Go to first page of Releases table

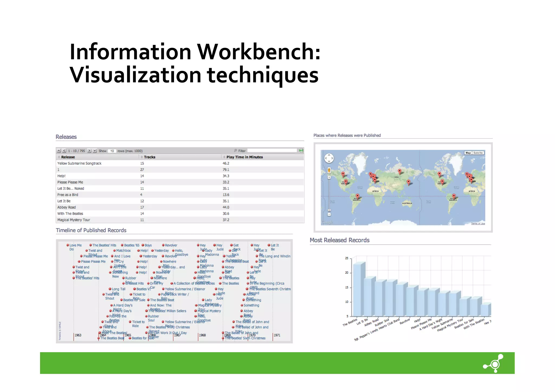(x=59, y=151)
